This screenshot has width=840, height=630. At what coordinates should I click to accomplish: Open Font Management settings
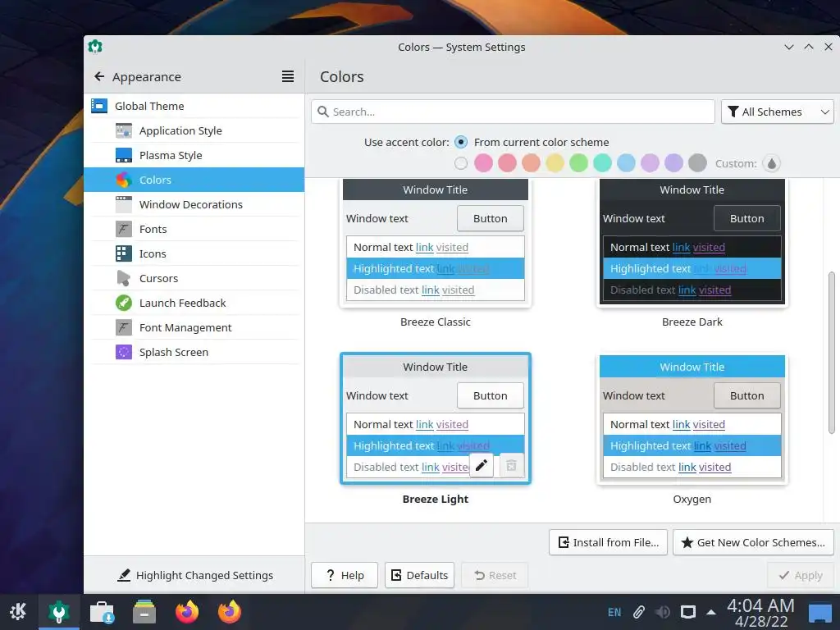pos(194,328)
